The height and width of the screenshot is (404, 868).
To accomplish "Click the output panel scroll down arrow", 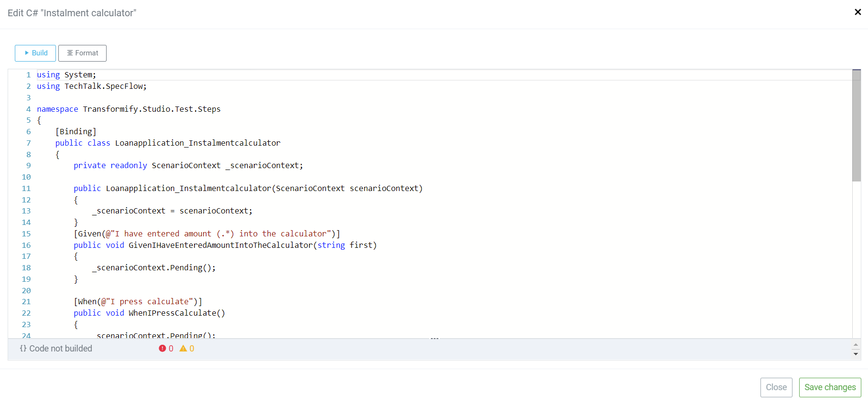I will click(856, 354).
